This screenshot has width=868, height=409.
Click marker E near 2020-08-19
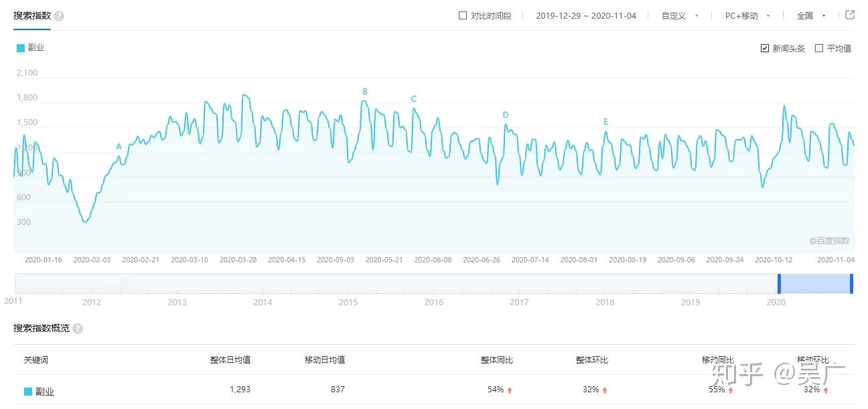605,122
